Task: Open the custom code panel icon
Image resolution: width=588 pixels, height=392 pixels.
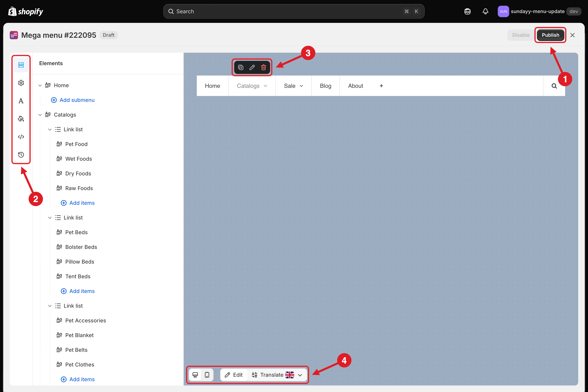Action: tap(21, 137)
